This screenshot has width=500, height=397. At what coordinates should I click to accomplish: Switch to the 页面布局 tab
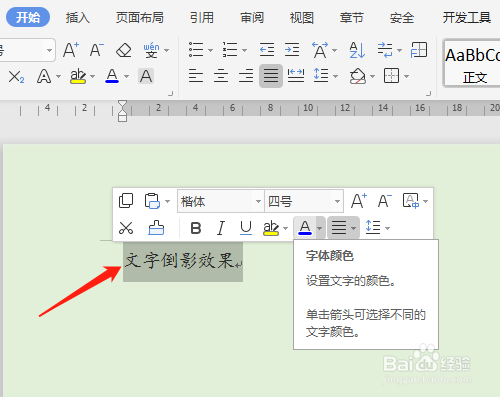pos(140,18)
